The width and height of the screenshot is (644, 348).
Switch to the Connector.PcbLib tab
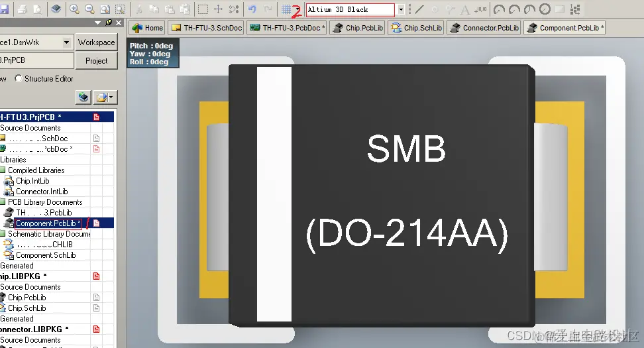pos(484,28)
